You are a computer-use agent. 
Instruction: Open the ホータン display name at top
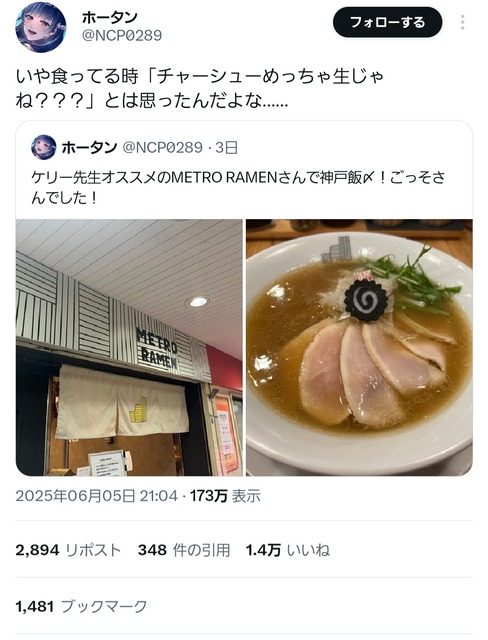click(109, 17)
